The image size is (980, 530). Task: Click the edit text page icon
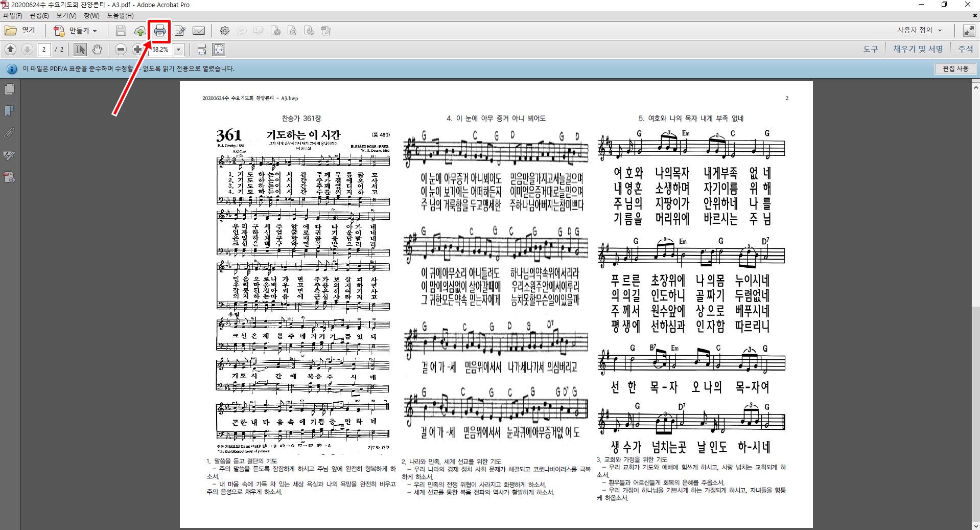pyautogui.click(x=326, y=31)
